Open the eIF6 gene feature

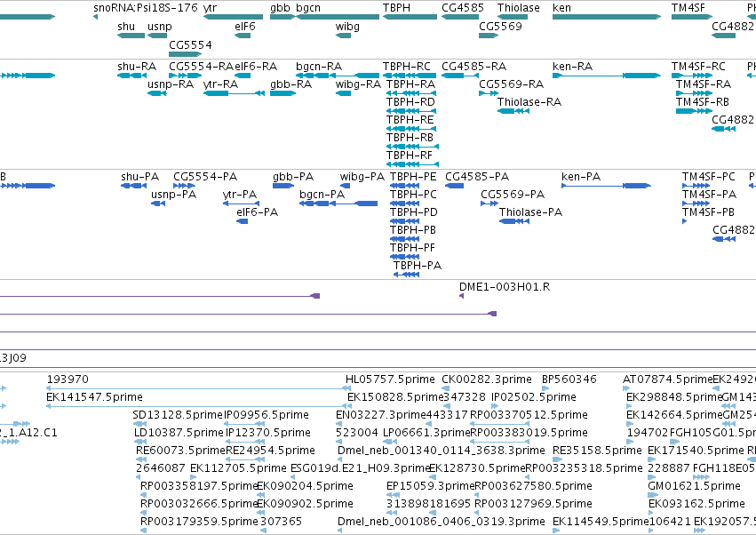tap(243, 36)
